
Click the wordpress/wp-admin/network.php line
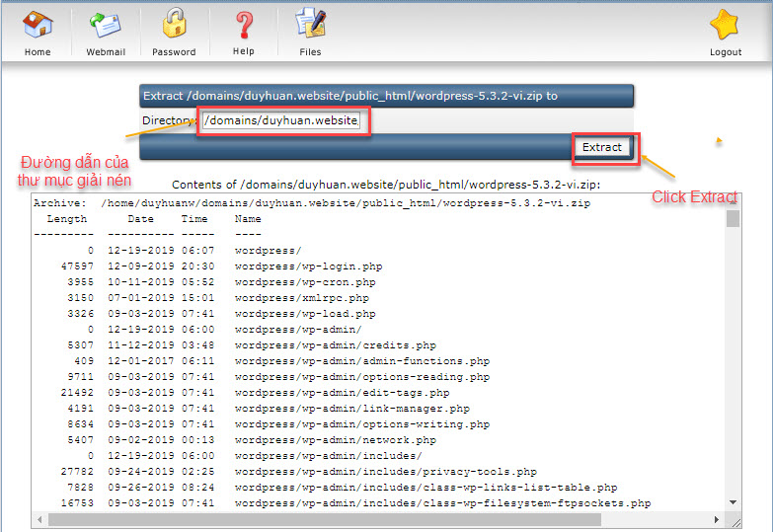pyautogui.click(x=335, y=440)
